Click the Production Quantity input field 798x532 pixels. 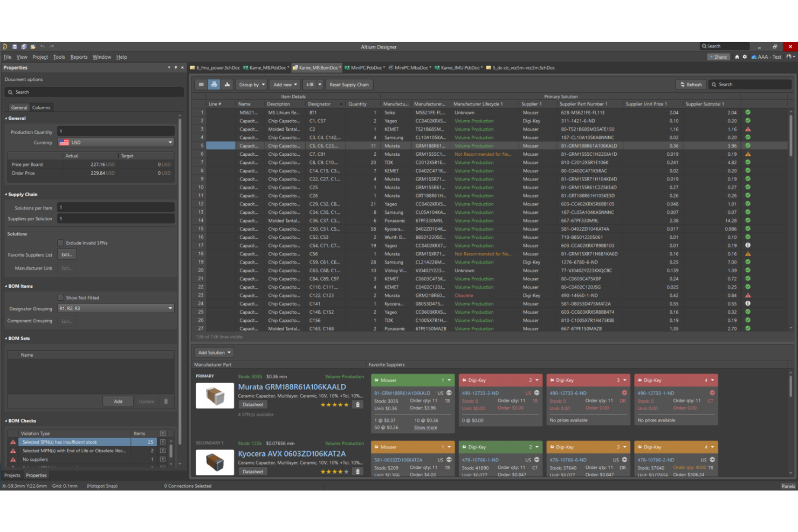click(x=116, y=132)
